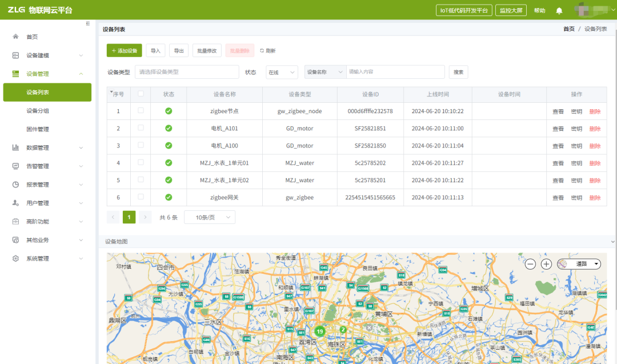617x364 pixels.
Task: Check the box for MZJ_水表_1单元01 row
Action: [x=141, y=162]
